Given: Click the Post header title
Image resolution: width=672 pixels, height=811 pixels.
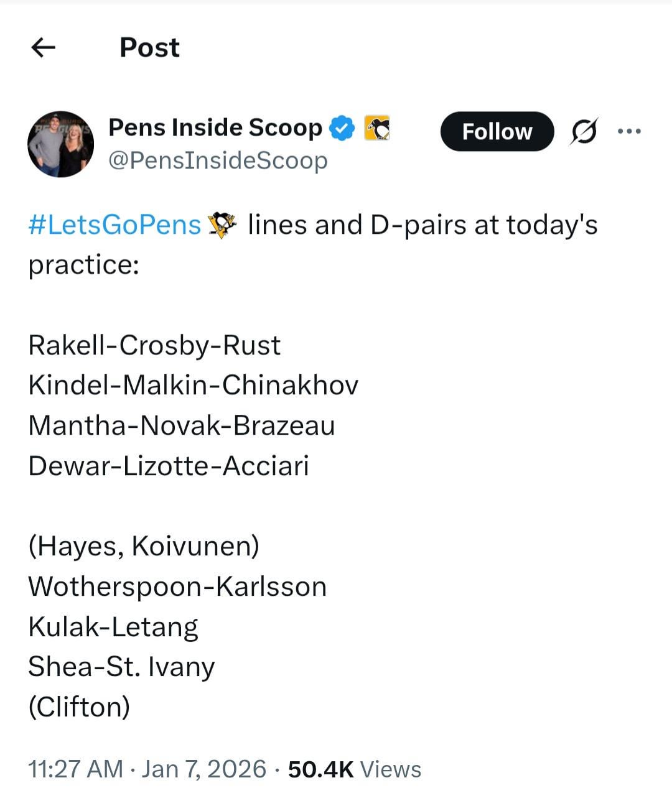Looking at the screenshot, I should [149, 47].
